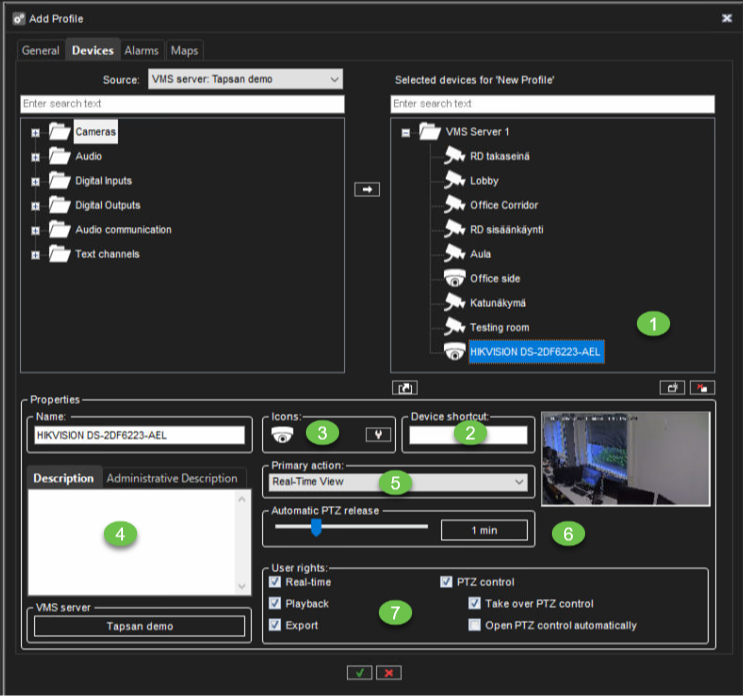Expand the Digital Inputs folder
Screen dimensions: 745x697
(36, 181)
